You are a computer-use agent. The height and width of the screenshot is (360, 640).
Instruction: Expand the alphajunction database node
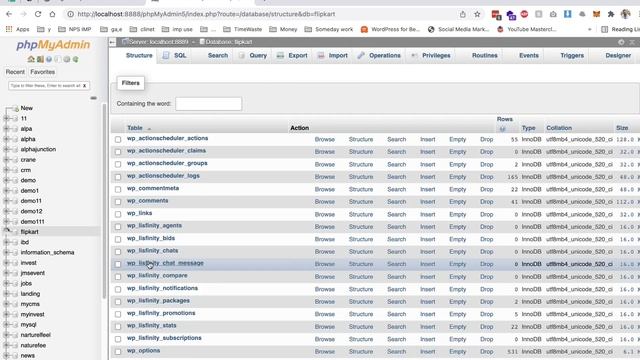coord(6,149)
